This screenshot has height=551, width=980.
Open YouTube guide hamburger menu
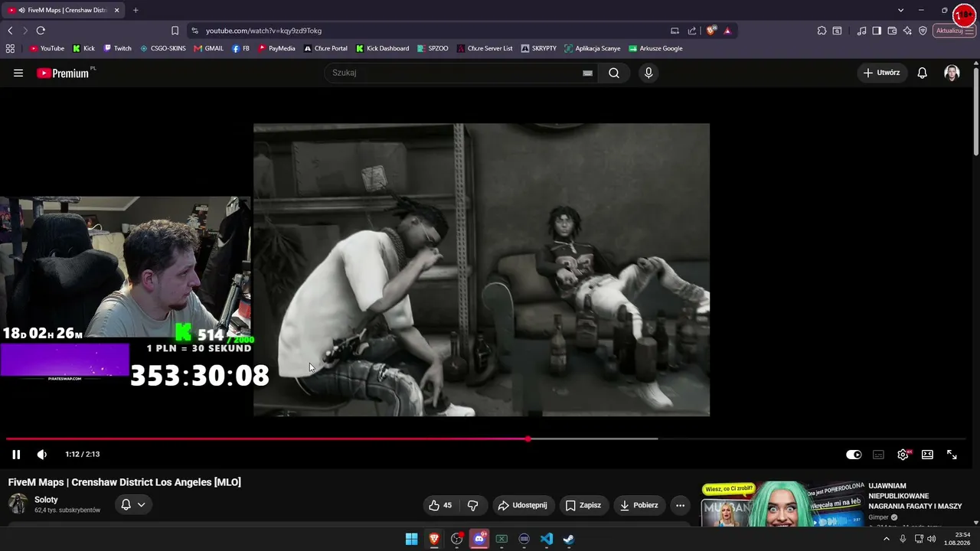click(x=18, y=73)
